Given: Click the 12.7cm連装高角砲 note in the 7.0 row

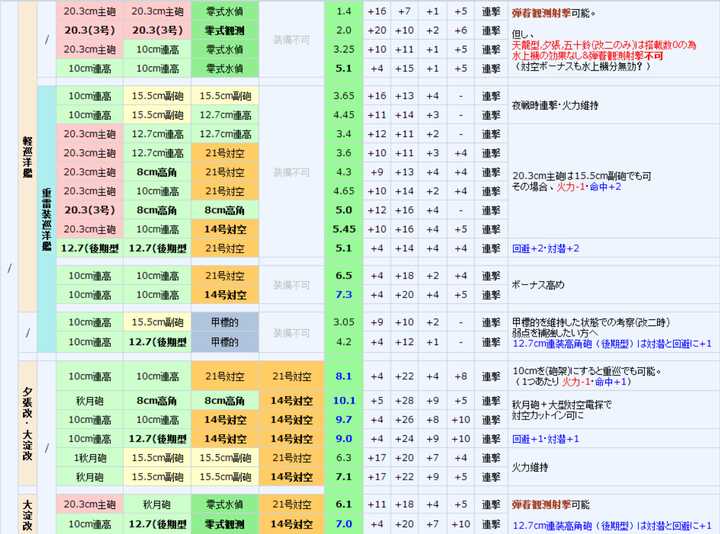Looking at the screenshot, I should 612,525.
